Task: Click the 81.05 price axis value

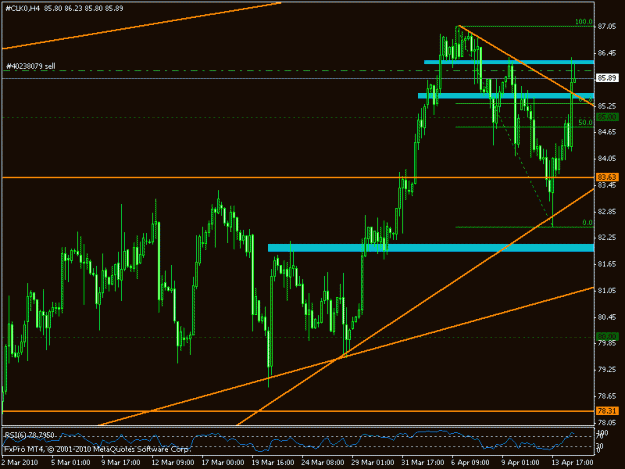Action: pyautogui.click(x=606, y=290)
